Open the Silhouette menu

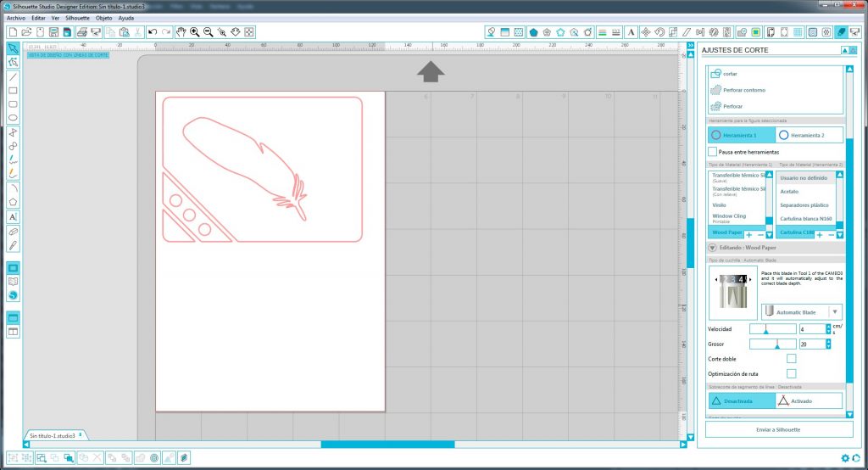click(77, 19)
